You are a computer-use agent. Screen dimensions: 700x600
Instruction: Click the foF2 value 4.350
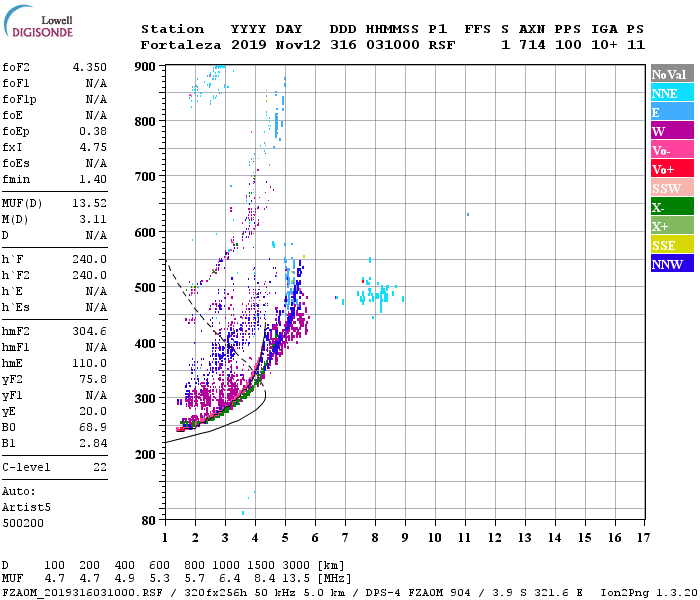(x=90, y=67)
